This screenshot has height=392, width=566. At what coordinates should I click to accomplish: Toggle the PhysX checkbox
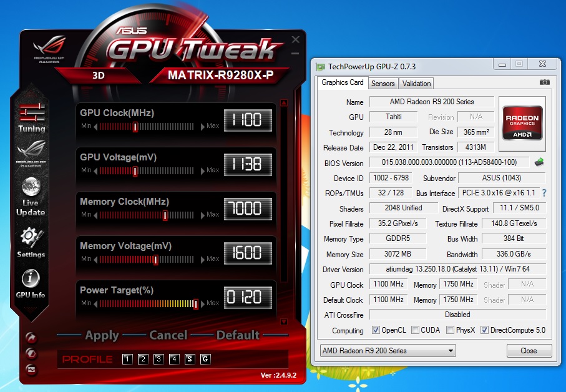point(450,330)
